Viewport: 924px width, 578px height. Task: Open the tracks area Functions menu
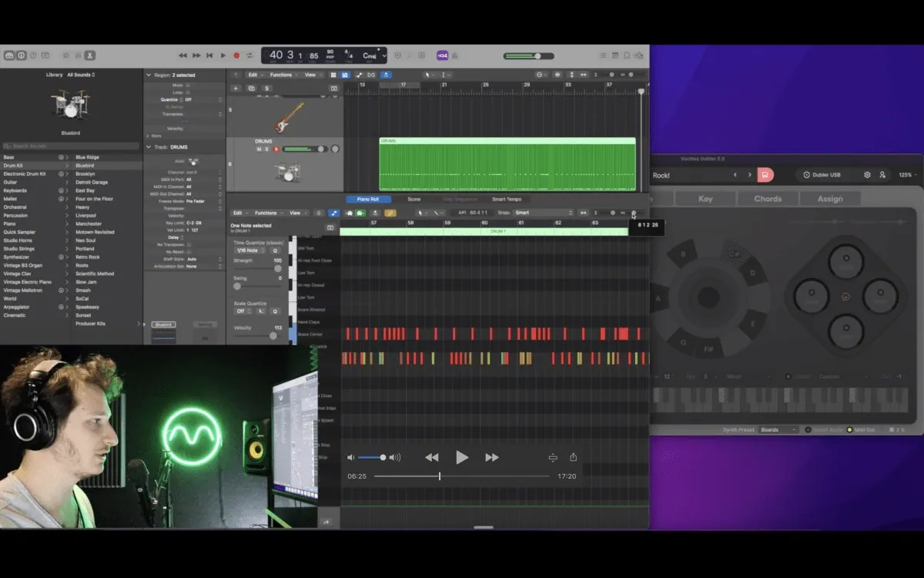point(283,75)
